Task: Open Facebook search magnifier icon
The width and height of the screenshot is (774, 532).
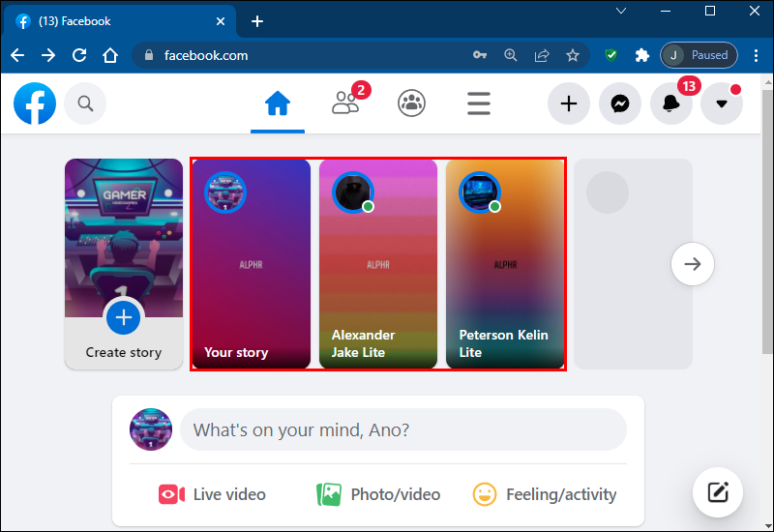Action: point(85,103)
